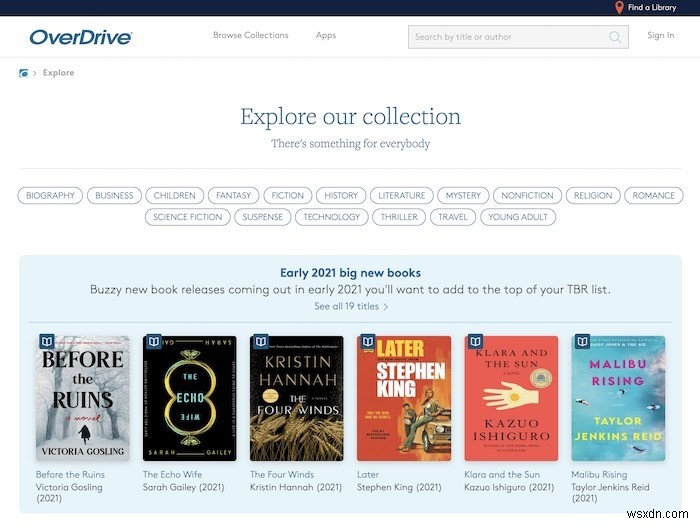Select the Mystery category
Screen dimensions: 700x524
[463, 195]
